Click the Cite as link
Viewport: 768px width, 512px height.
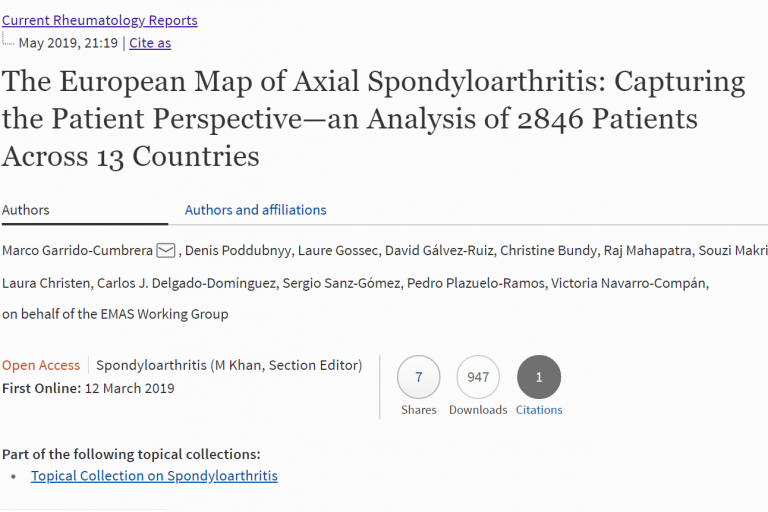coord(150,43)
